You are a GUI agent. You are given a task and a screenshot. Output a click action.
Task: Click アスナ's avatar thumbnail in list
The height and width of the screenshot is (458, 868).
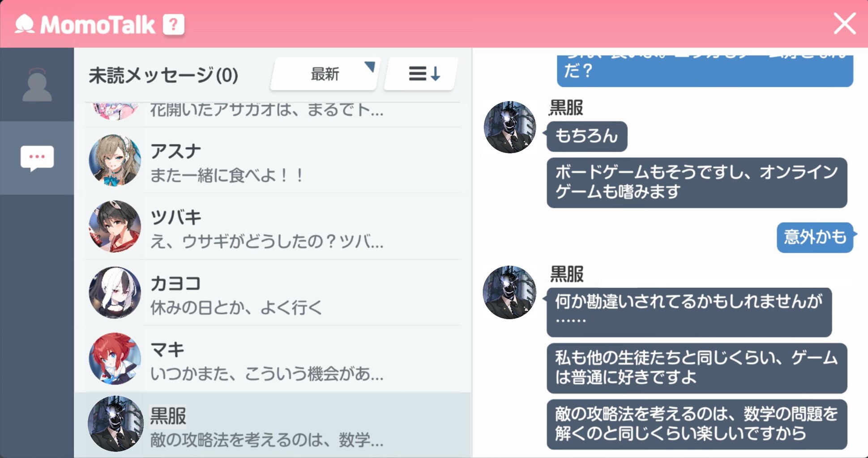click(x=115, y=161)
